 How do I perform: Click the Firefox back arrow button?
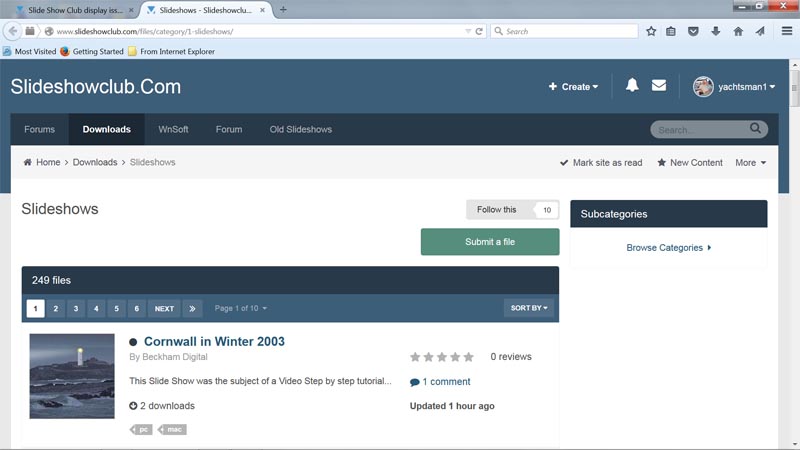[12, 31]
